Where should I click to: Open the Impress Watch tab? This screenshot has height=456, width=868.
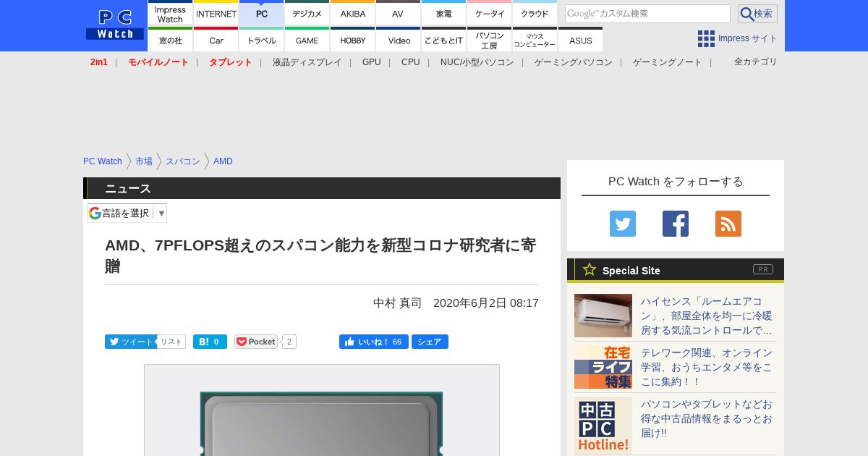tap(171, 13)
